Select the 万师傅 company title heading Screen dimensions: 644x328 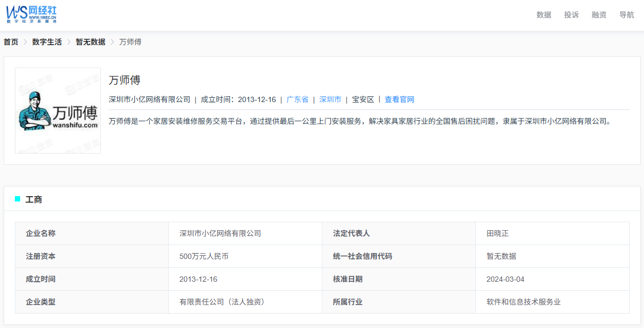[125, 80]
